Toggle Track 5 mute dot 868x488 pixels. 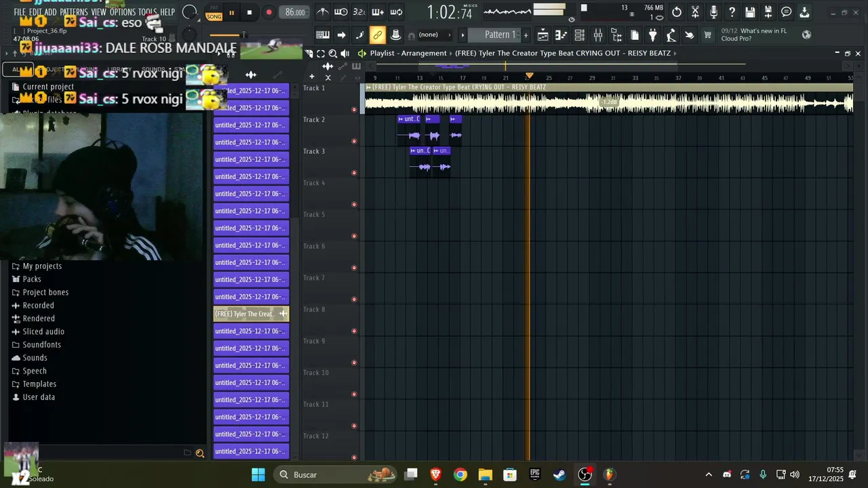click(354, 236)
